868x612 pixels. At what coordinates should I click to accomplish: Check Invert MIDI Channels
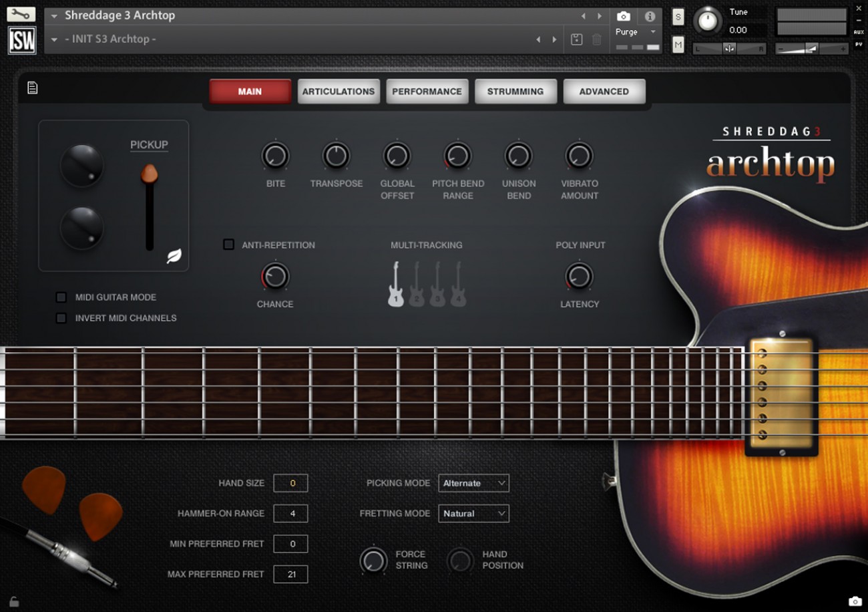[61, 318]
